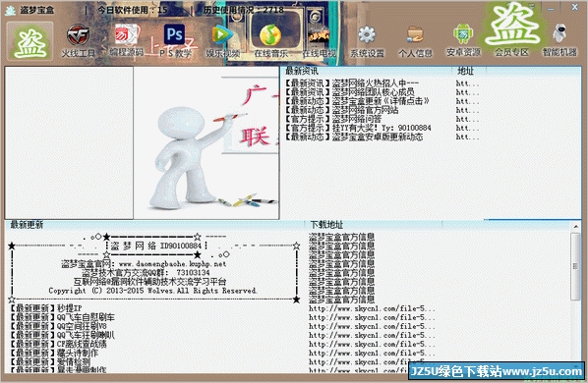Select update row CF密线查战绩
588x383 pixels.
point(58,345)
